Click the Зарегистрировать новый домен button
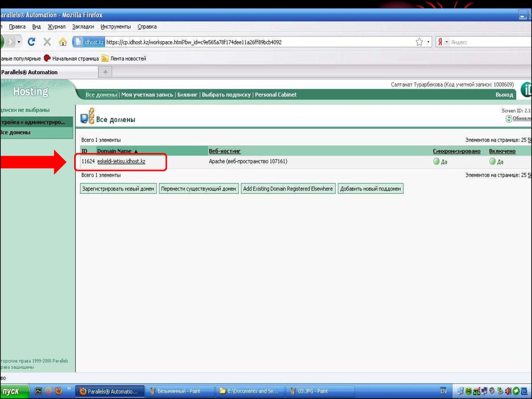Image resolution: width=532 pixels, height=399 pixels. (x=118, y=189)
